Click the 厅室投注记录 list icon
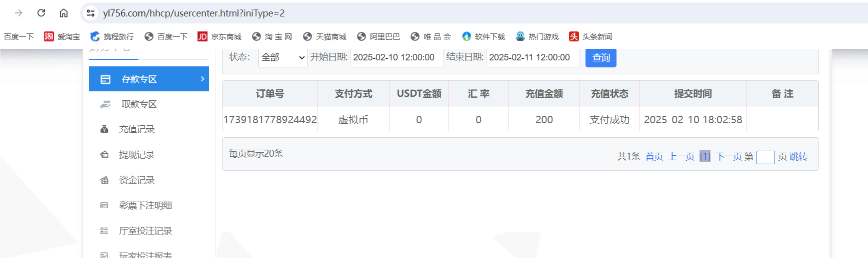 pos(104,231)
